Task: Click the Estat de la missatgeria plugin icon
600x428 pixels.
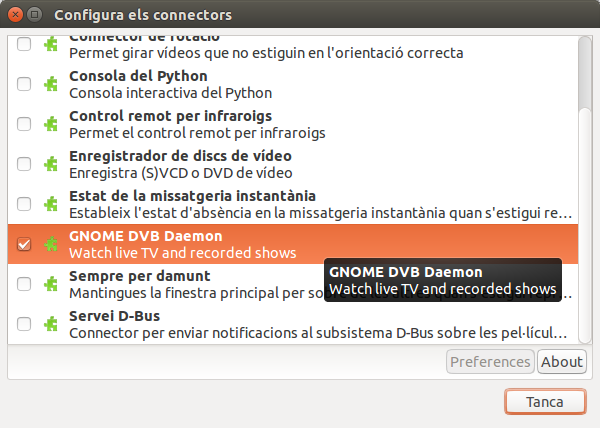Action: pos(50,204)
